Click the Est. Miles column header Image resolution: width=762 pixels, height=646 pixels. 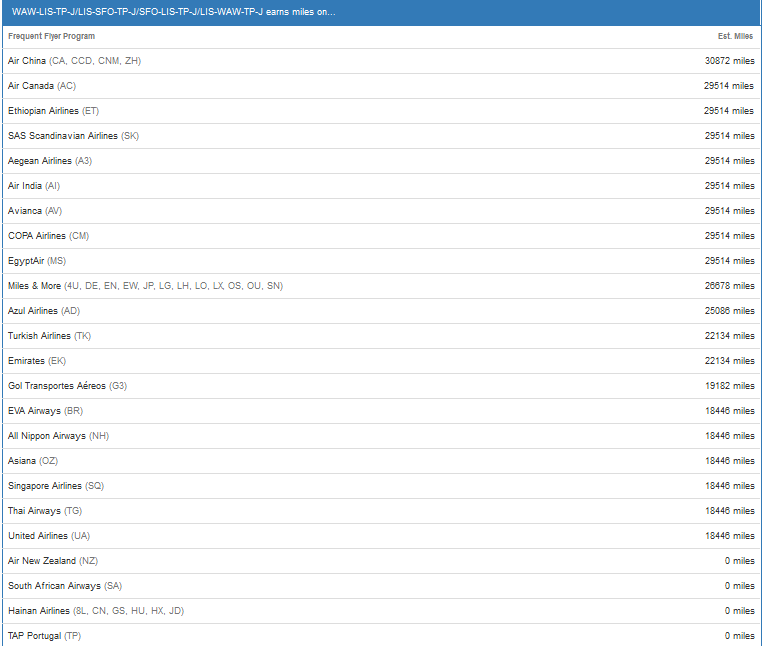coord(735,36)
